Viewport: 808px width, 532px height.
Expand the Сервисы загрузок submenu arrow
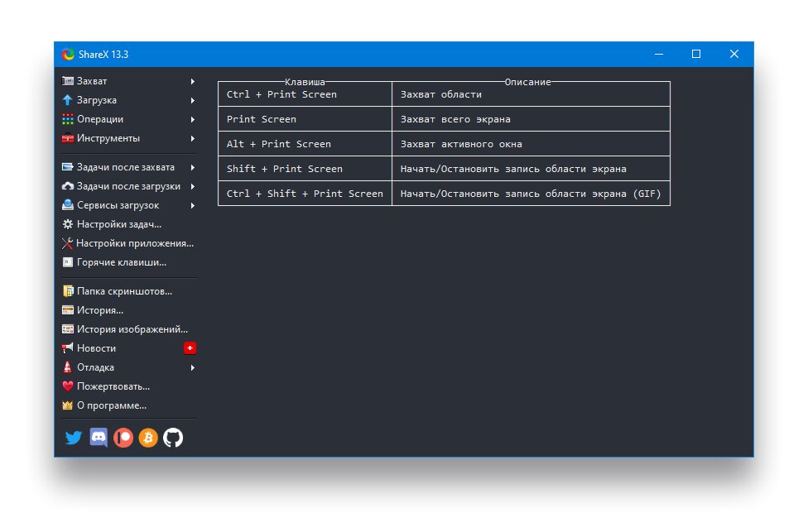pyautogui.click(x=193, y=205)
